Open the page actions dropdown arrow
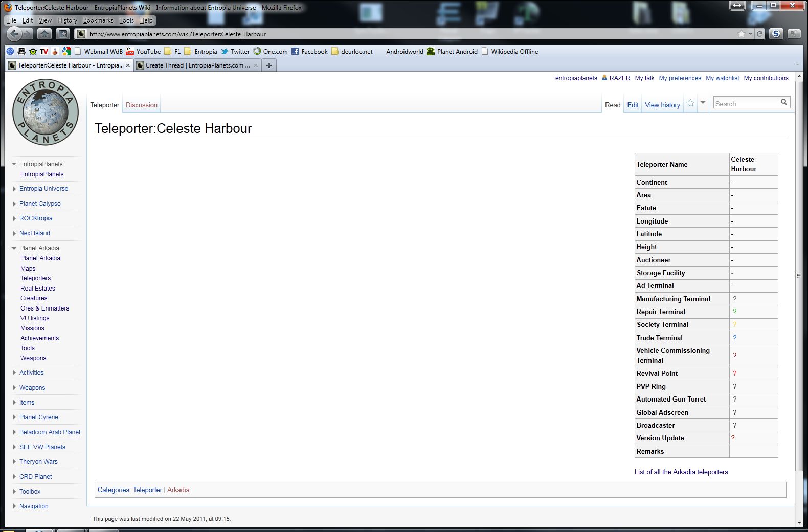The height and width of the screenshot is (532, 808). point(703,103)
